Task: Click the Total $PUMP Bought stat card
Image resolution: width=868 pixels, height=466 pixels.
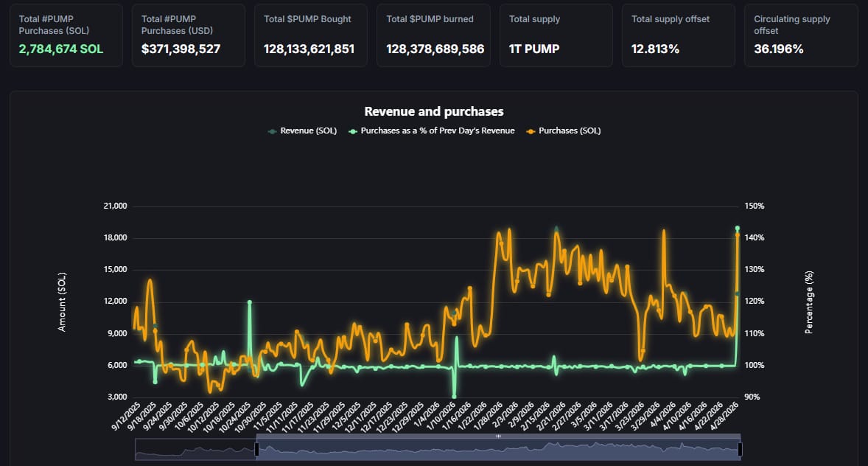Action: click(x=311, y=35)
